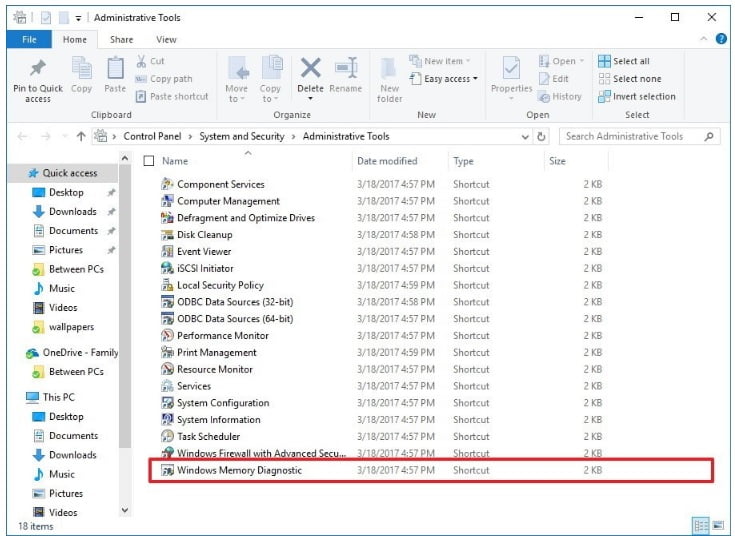The image size is (735, 536).
Task: Select the Performance Monitor icon
Action: (167, 335)
